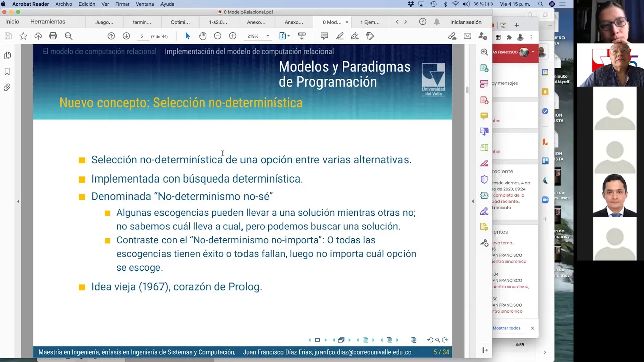The image size is (644, 362).
Task: Open Export PDF tool in right pane
Action: pos(484,68)
